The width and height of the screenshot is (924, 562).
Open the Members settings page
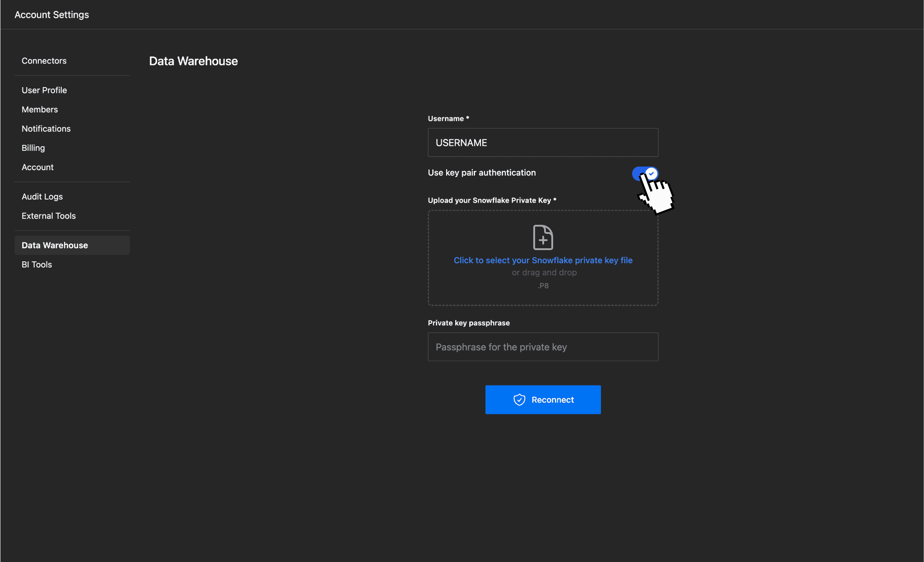[40, 109]
